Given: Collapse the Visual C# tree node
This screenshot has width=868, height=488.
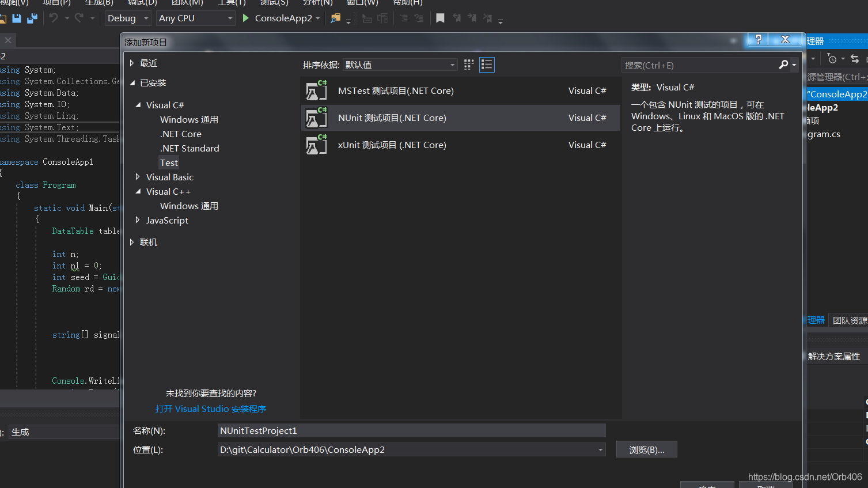Looking at the screenshot, I should point(138,105).
